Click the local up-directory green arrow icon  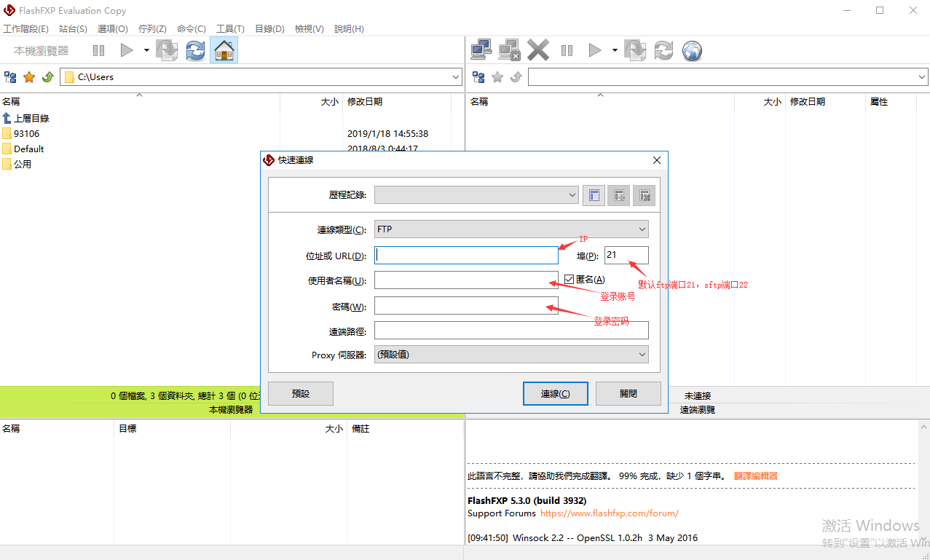pos(48,76)
